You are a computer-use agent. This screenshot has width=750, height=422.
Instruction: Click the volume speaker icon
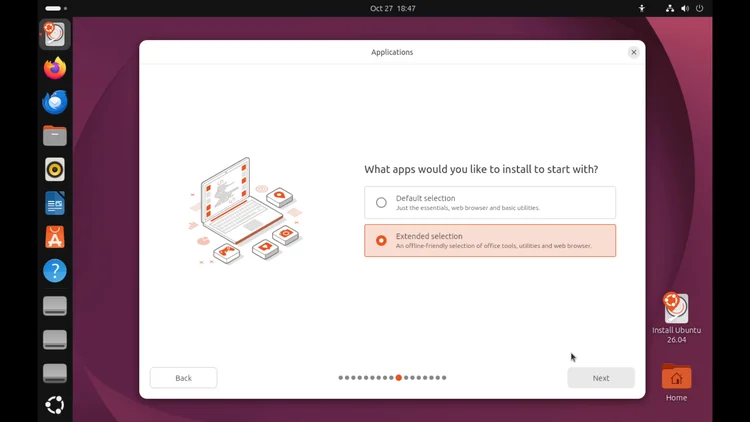coord(685,8)
